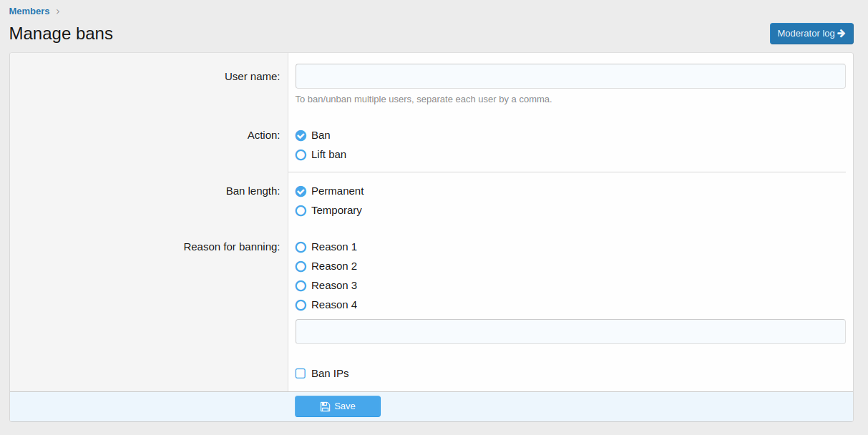Click the Members breadcrumb link
This screenshot has width=868, height=435.
click(x=29, y=11)
